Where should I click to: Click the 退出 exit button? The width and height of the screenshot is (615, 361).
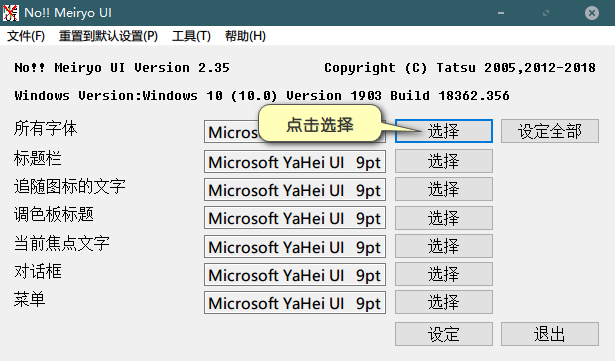(x=549, y=334)
